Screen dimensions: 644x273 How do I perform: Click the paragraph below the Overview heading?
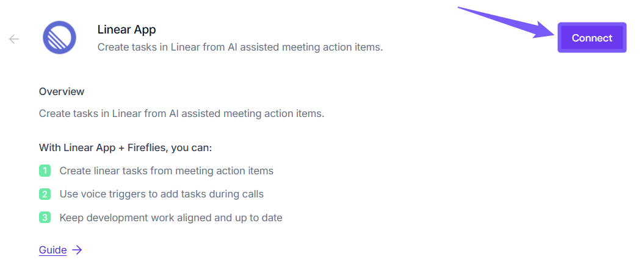pos(181,113)
